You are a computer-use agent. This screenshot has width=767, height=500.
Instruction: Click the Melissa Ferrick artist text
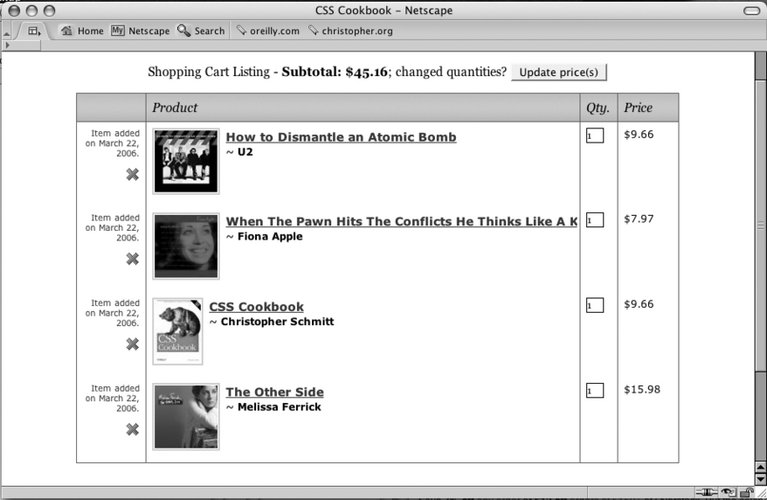279,407
